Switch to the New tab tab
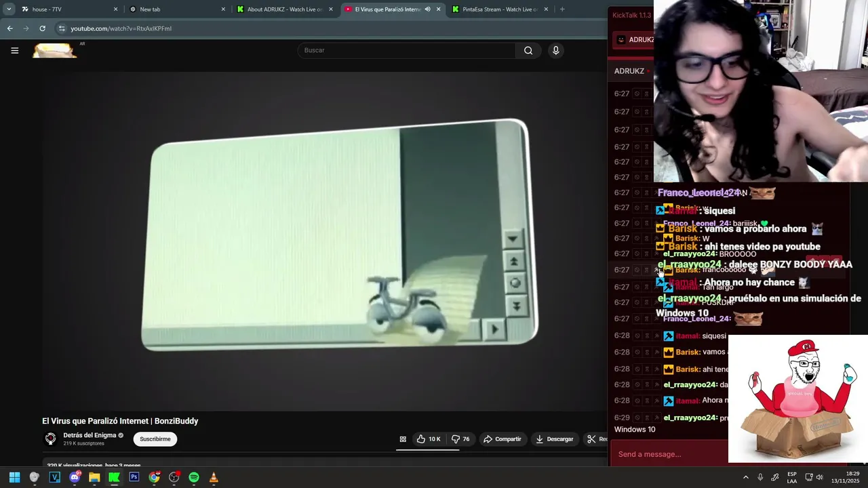 176,9
